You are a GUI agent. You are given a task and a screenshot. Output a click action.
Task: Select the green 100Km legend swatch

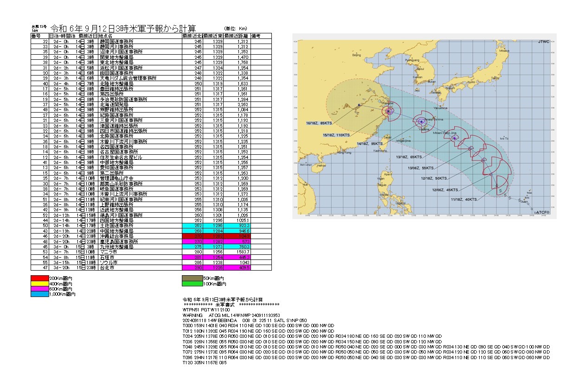193,283
